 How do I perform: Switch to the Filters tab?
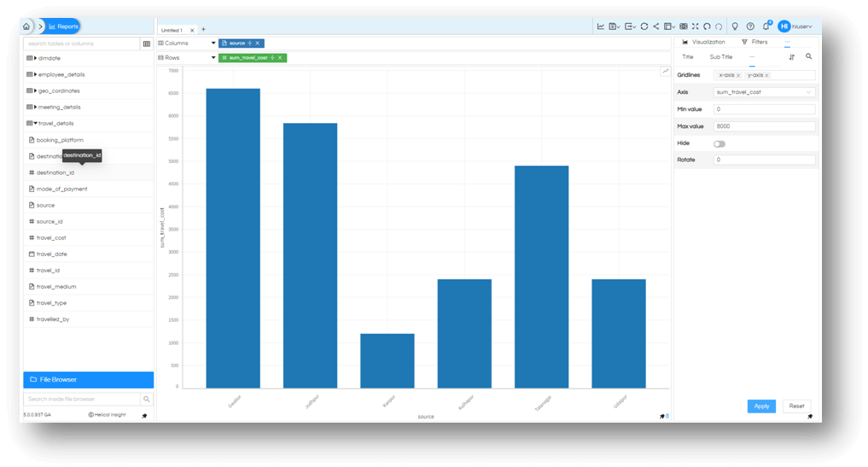coord(754,42)
